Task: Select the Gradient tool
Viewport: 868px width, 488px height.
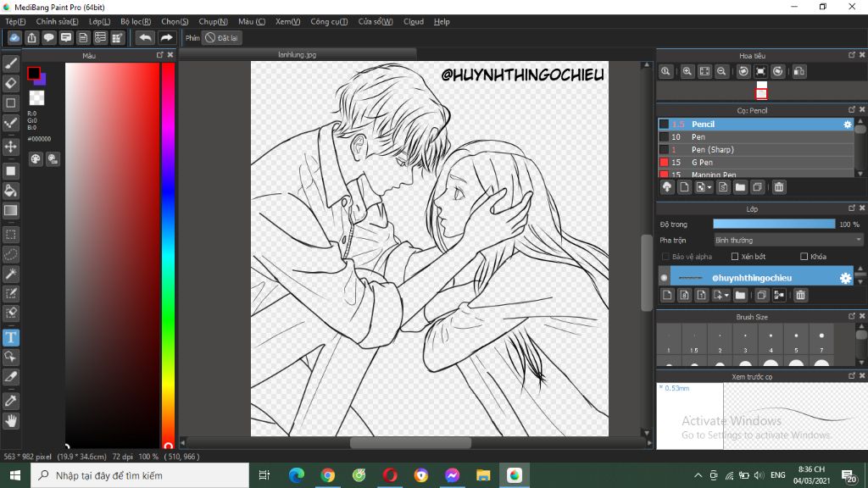Action: click(x=10, y=210)
